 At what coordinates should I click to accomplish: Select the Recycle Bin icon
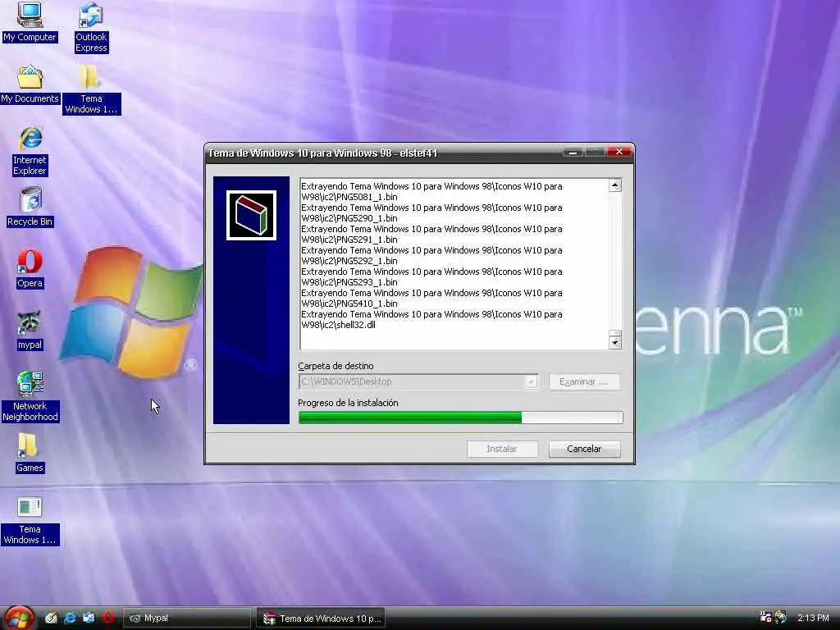(x=30, y=207)
